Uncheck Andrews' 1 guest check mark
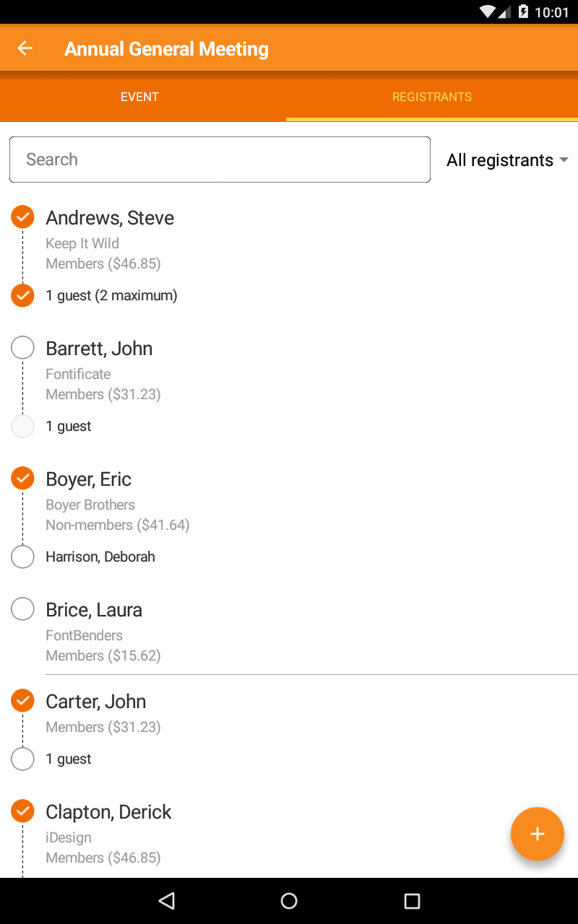578x924 pixels. (23, 295)
